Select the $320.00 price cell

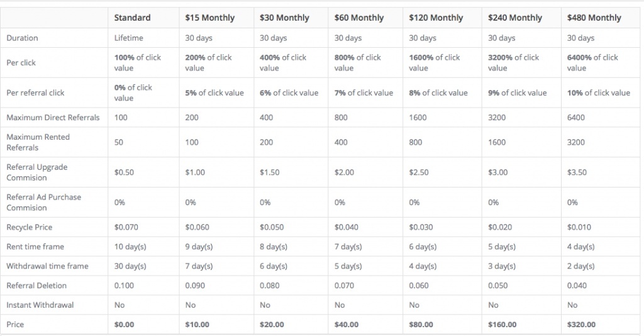(x=581, y=325)
